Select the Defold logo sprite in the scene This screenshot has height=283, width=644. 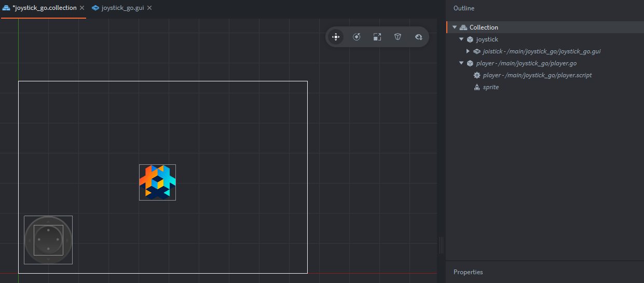tap(157, 182)
